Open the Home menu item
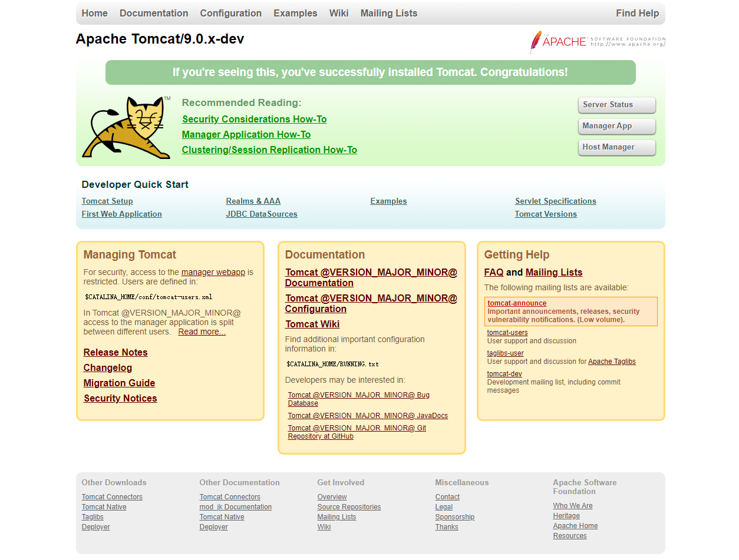This screenshot has width=739, height=560. pos(95,13)
